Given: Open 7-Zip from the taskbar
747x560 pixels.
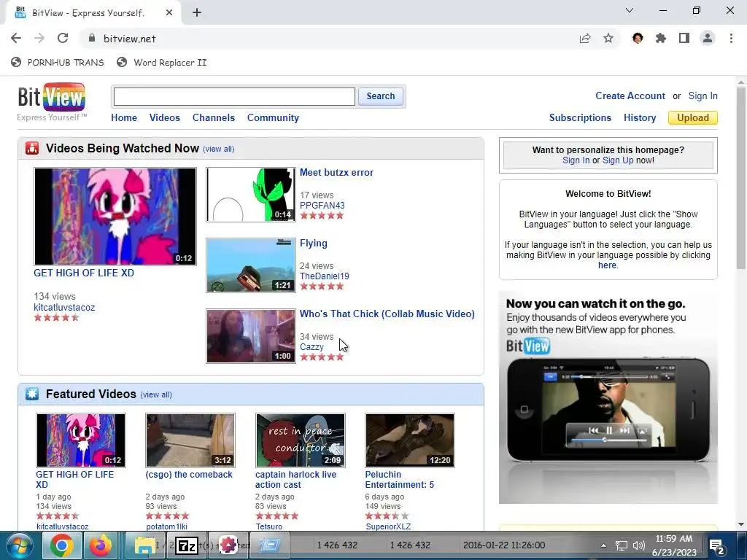Looking at the screenshot, I should point(186,545).
